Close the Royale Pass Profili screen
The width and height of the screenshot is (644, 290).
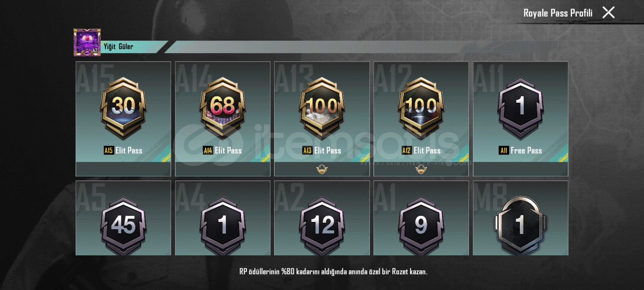pyautogui.click(x=609, y=13)
